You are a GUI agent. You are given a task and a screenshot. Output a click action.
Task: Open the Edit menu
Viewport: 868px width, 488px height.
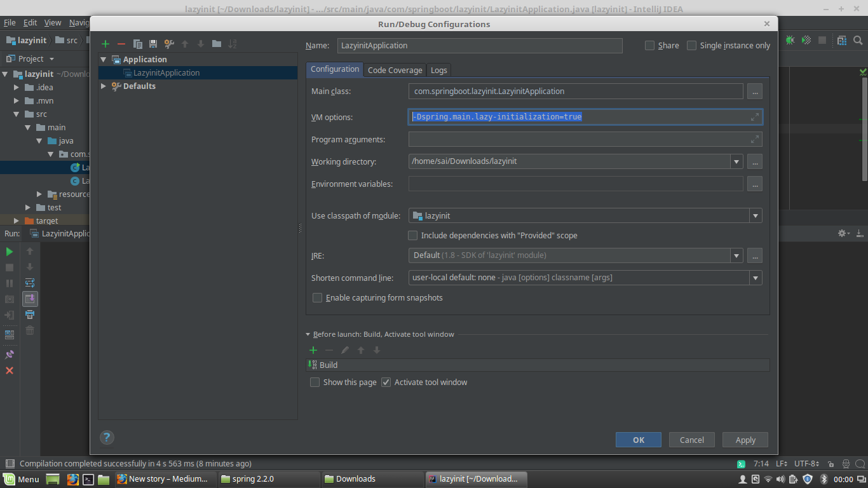(x=30, y=22)
